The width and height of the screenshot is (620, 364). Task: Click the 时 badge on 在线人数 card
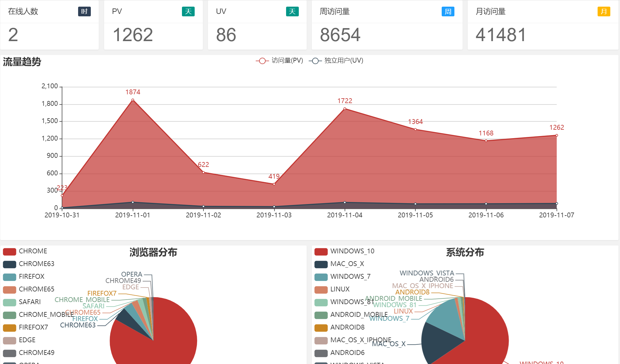[84, 11]
